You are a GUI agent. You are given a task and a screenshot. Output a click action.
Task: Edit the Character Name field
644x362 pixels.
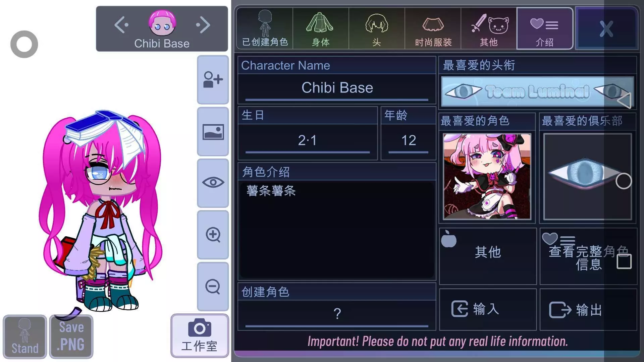coord(337,88)
